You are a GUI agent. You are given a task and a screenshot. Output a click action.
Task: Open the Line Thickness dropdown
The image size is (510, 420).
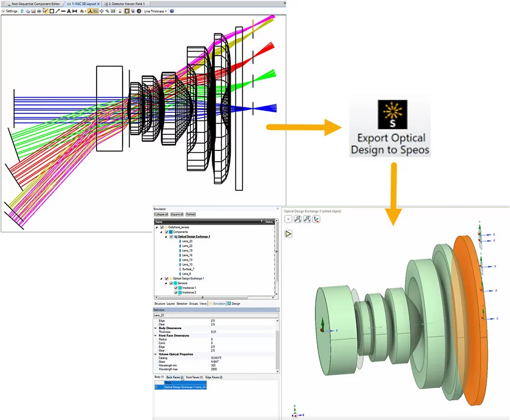pyautogui.click(x=155, y=11)
